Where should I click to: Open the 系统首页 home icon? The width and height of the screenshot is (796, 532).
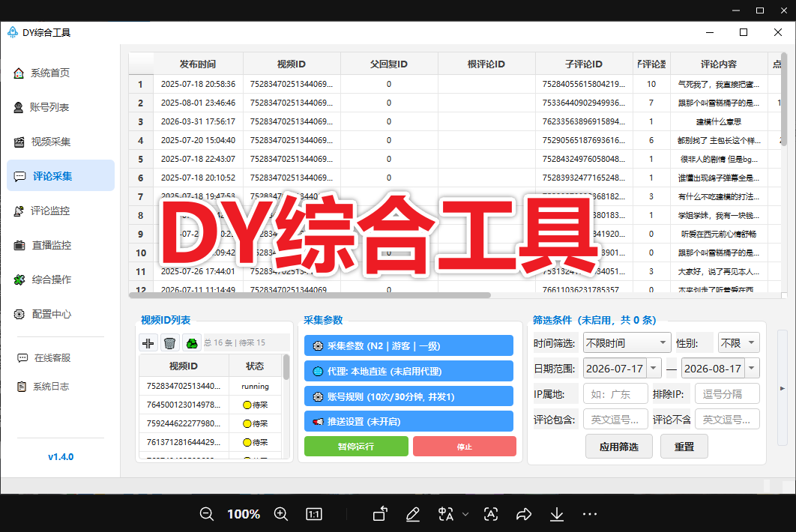[x=19, y=73]
